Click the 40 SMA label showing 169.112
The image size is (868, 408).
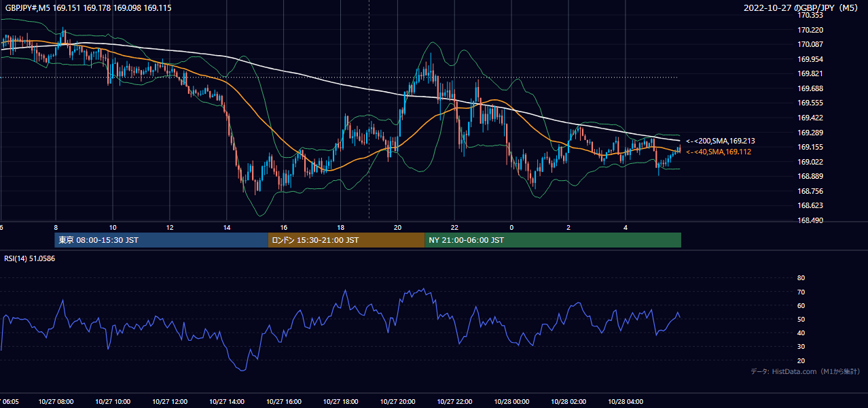click(x=719, y=152)
